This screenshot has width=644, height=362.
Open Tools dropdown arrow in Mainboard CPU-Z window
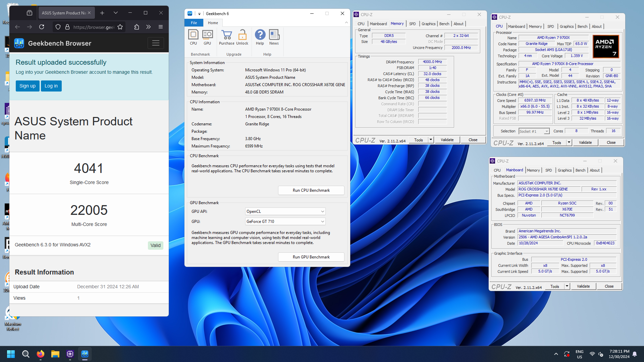click(567, 286)
